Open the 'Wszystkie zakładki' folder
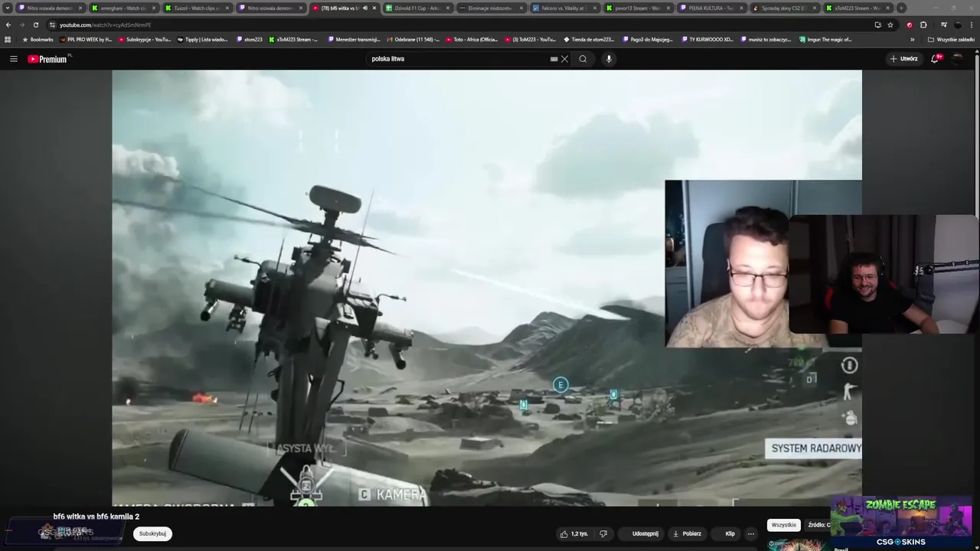The width and height of the screenshot is (980, 551). [x=951, y=39]
